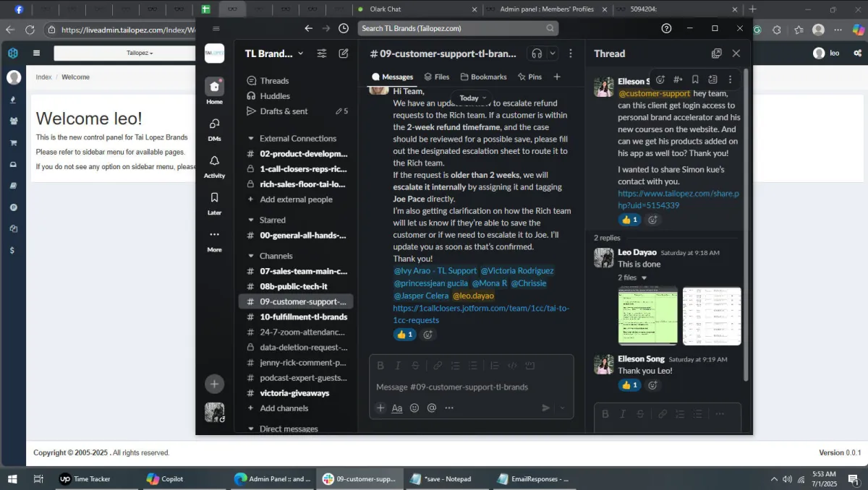Toggle bold formatting in channel composer
The image size is (868, 490).
(x=380, y=366)
